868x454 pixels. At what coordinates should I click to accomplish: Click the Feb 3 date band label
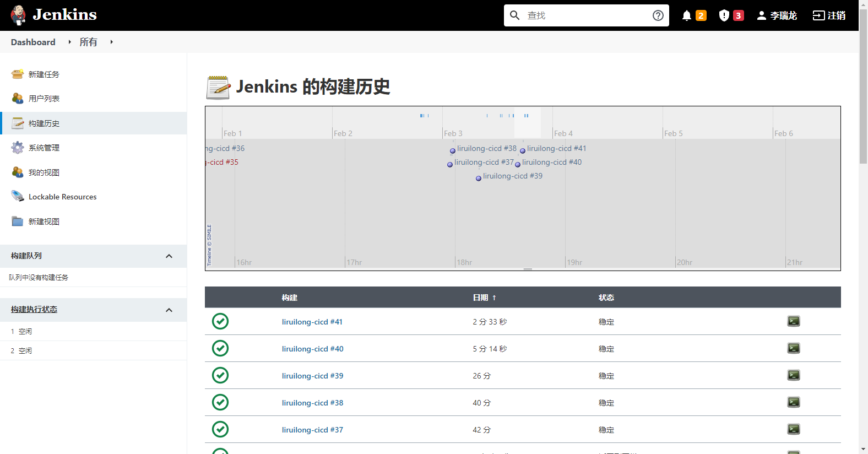point(453,133)
